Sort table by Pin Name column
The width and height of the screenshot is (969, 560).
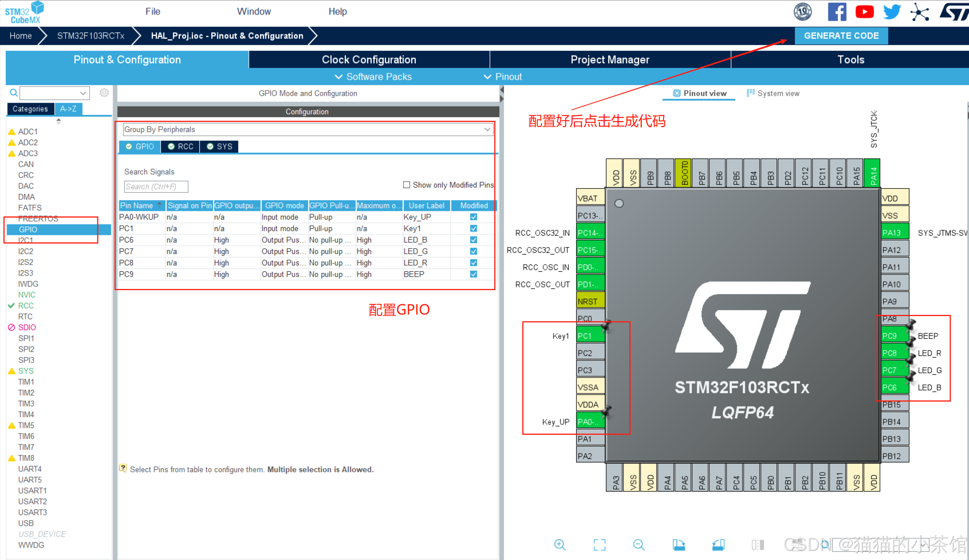coord(142,206)
